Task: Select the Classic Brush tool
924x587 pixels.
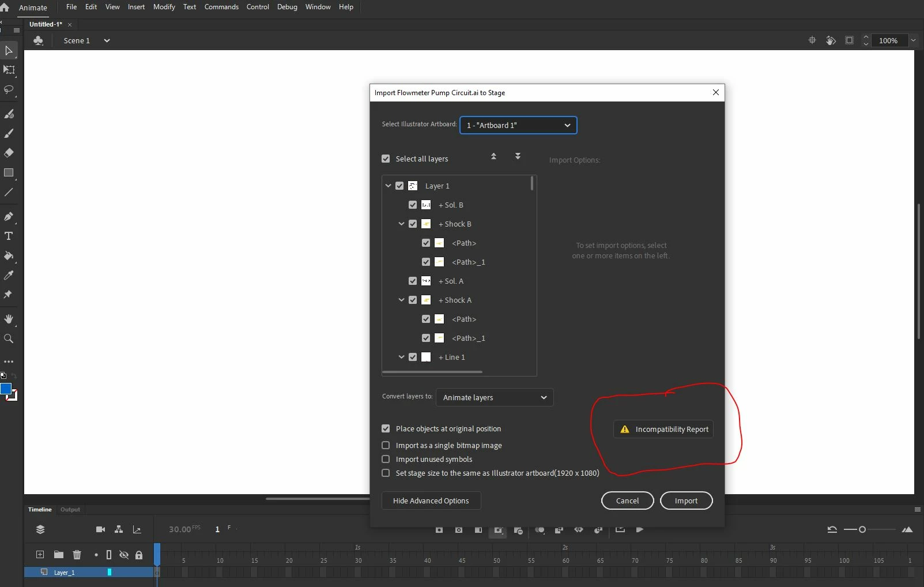Action: point(9,133)
